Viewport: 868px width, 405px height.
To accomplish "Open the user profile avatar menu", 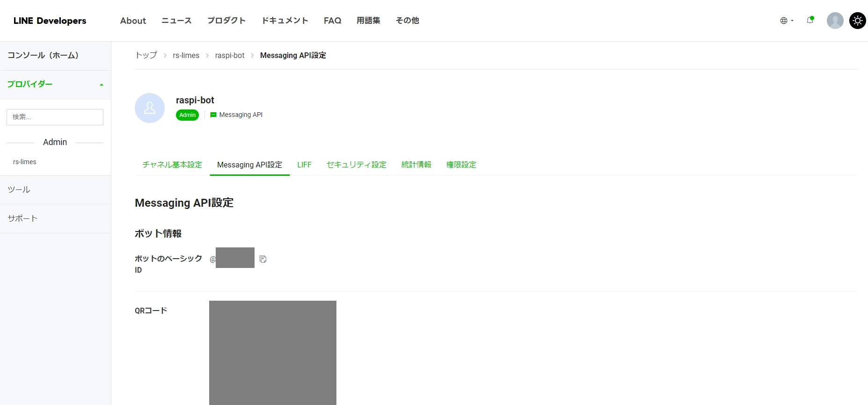I will [835, 21].
